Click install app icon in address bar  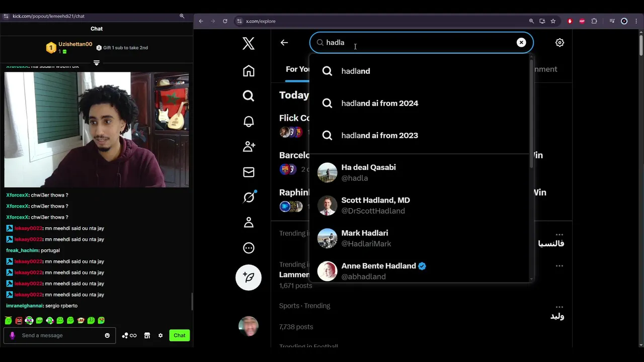click(542, 21)
